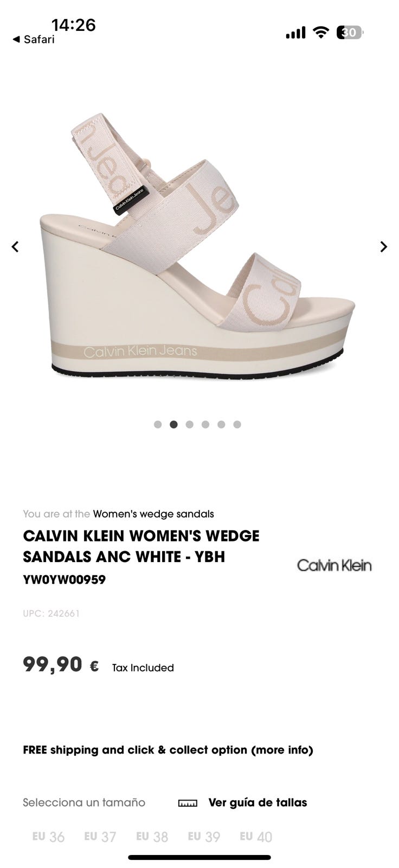Image resolution: width=399 pixels, height=868 pixels.
Task: Choose size EU 40
Action: click(256, 837)
